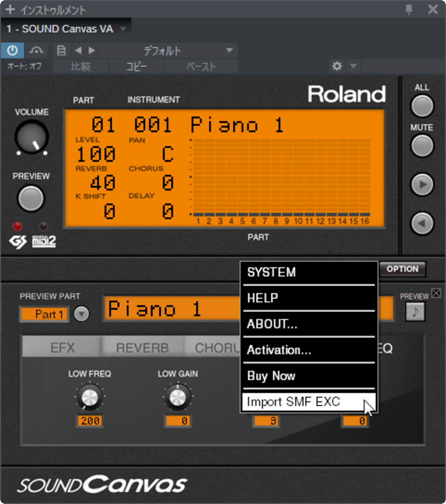The width and height of the screenshot is (446, 504).
Task: Click the ペースト paste button
Action: coord(201,66)
